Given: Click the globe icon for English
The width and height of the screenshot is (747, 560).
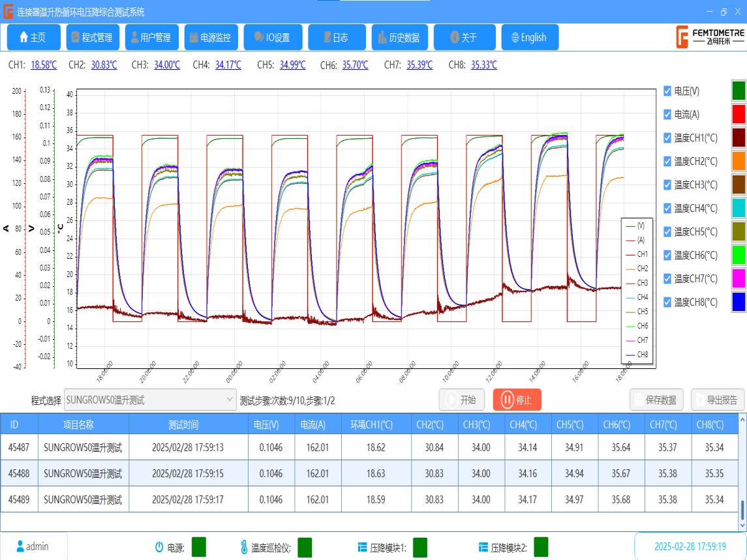Looking at the screenshot, I should 515,38.
